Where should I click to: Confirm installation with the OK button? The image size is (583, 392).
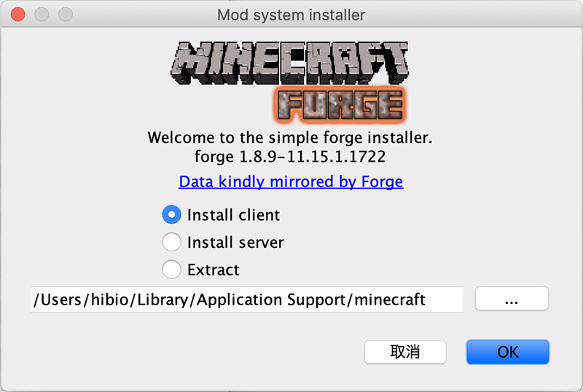click(x=507, y=352)
